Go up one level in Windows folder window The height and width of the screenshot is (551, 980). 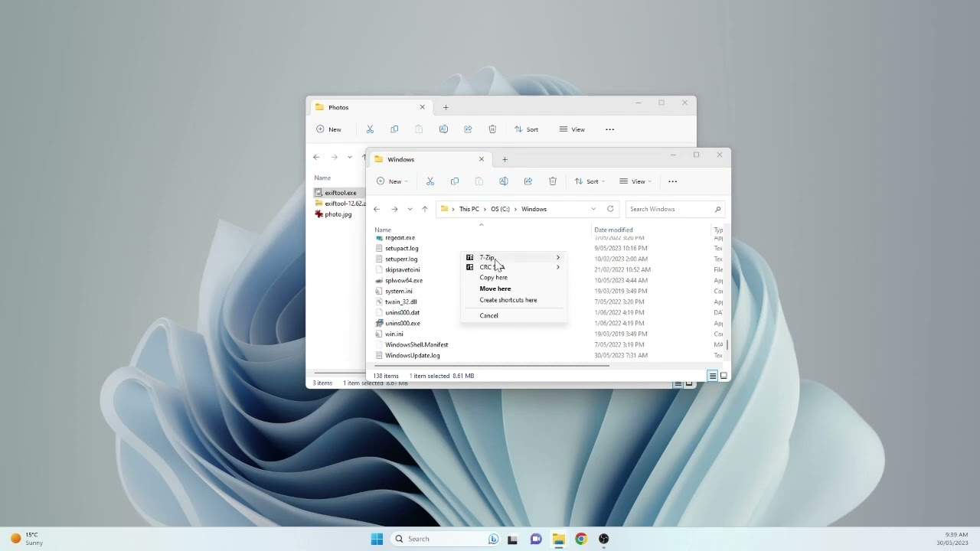425,209
